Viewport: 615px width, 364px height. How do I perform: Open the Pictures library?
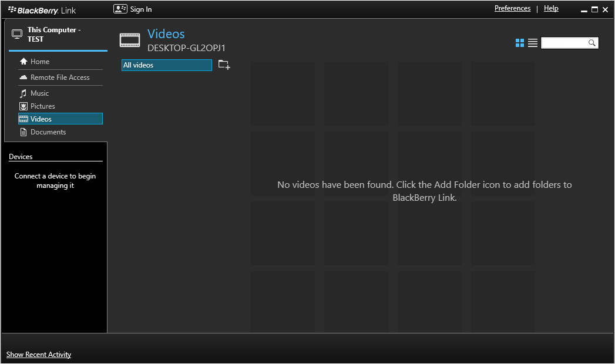pyautogui.click(x=42, y=106)
